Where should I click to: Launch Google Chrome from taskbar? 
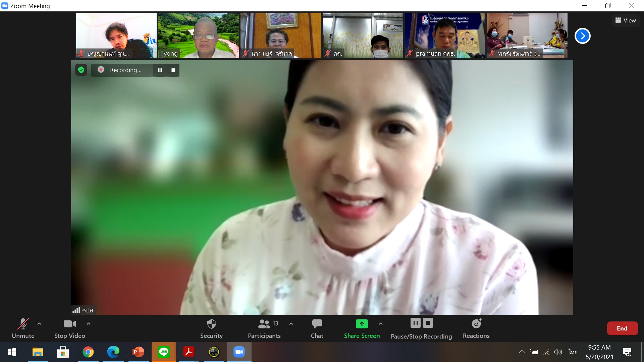click(x=88, y=352)
